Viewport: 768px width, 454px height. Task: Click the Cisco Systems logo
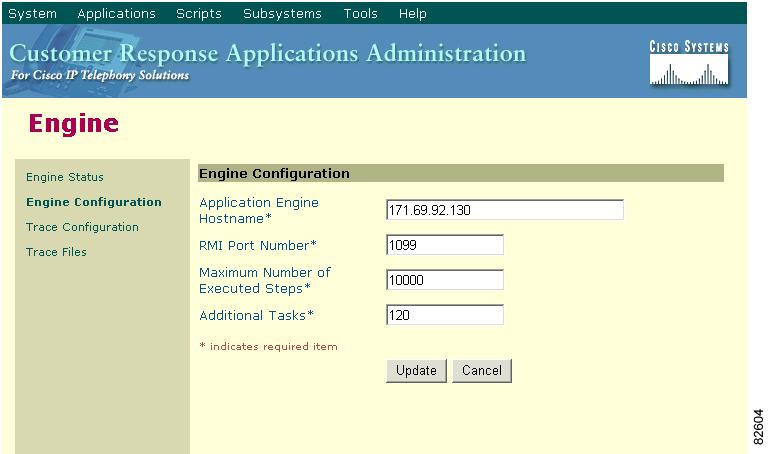tap(689, 64)
